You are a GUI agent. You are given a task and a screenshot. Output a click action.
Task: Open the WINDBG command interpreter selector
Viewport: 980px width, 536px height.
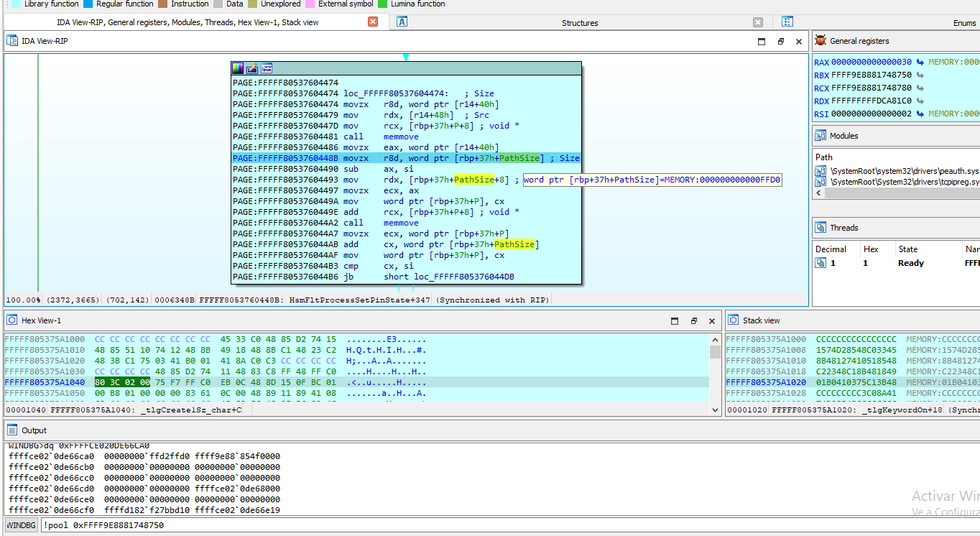(x=22, y=525)
